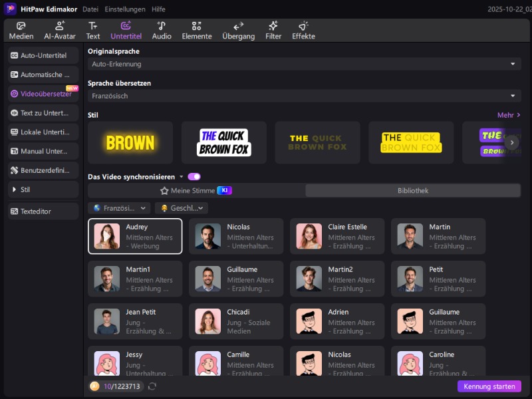Switch to the Bibliothek tab
Viewport: 532px width, 399px height.
[x=413, y=191]
